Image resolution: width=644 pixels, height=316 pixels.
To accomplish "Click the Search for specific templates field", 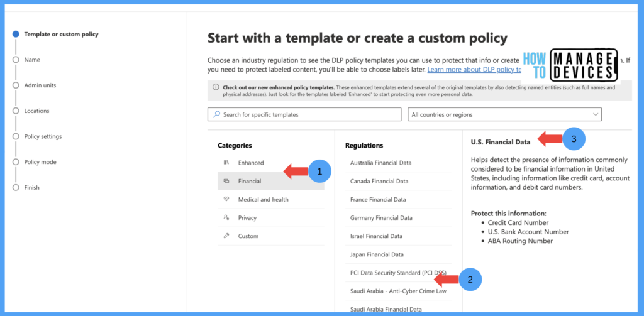I will 308,114.
